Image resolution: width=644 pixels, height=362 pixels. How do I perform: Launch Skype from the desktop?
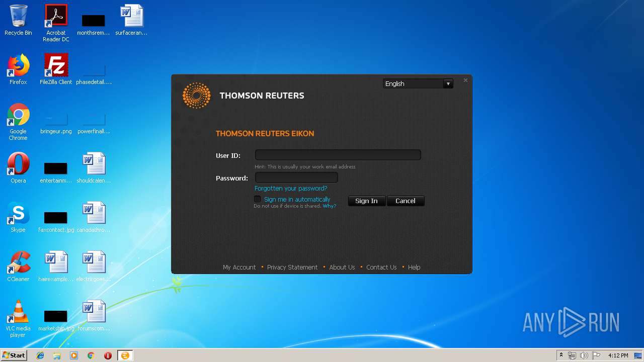coord(18,217)
